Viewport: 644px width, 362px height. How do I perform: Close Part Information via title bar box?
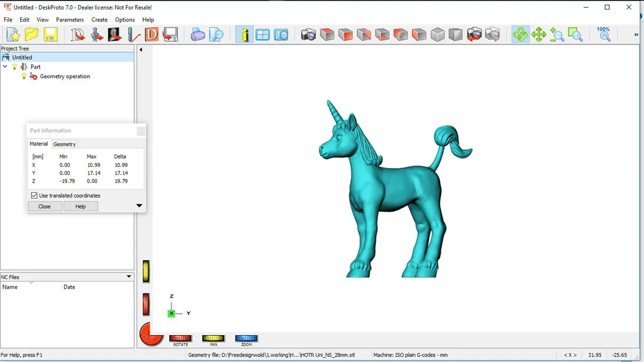pyautogui.click(x=141, y=131)
